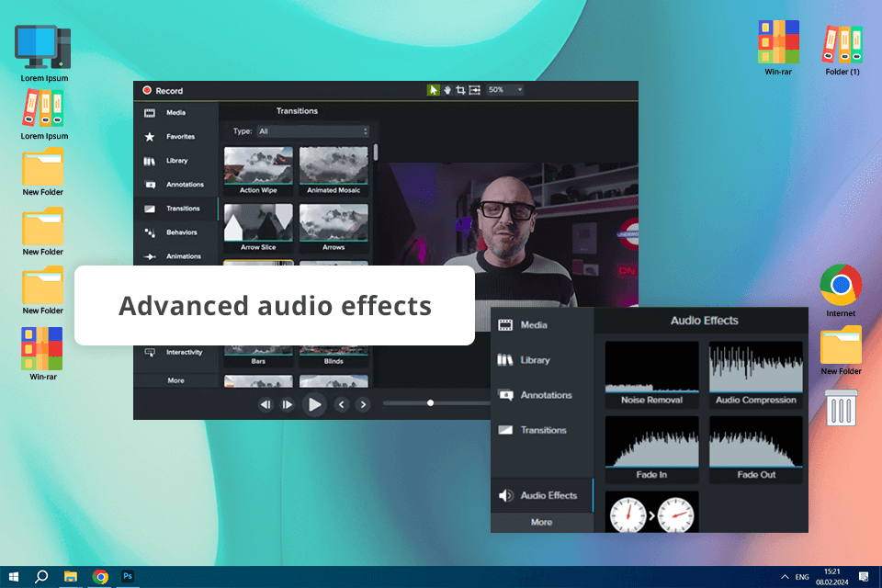The image size is (882, 588).
Task: Open Chrome from the taskbar
Action: 100,577
